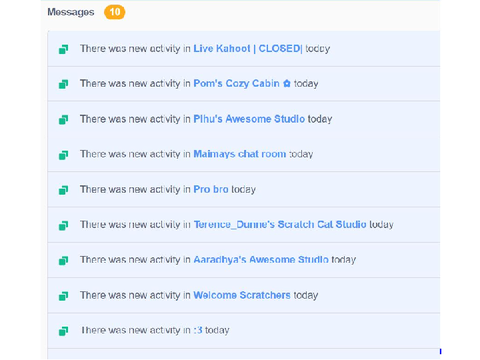Image resolution: width=480 pixels, height=360 pixels.
Task: Open the :3 studio link
Action: [x=198, y=330]
